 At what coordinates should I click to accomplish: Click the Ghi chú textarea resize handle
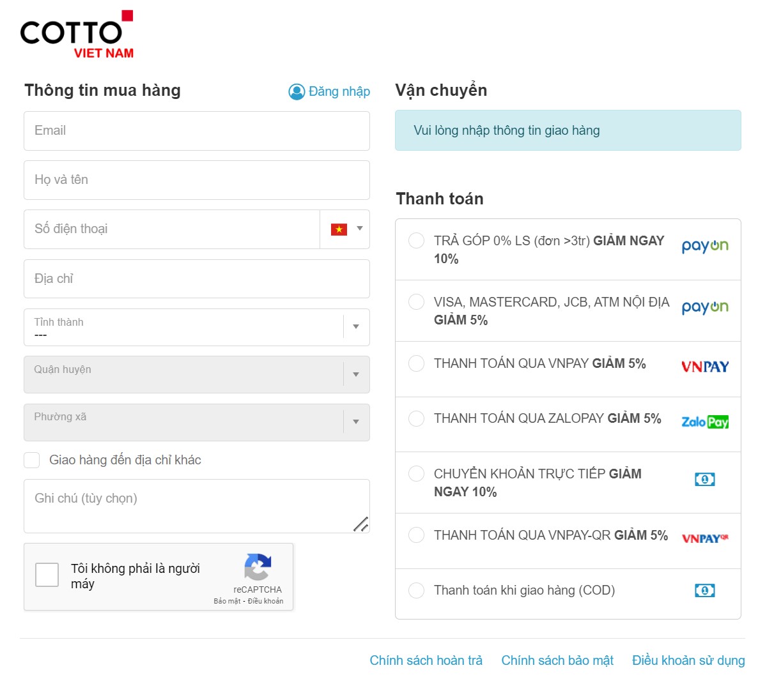[x=361, y=524]
